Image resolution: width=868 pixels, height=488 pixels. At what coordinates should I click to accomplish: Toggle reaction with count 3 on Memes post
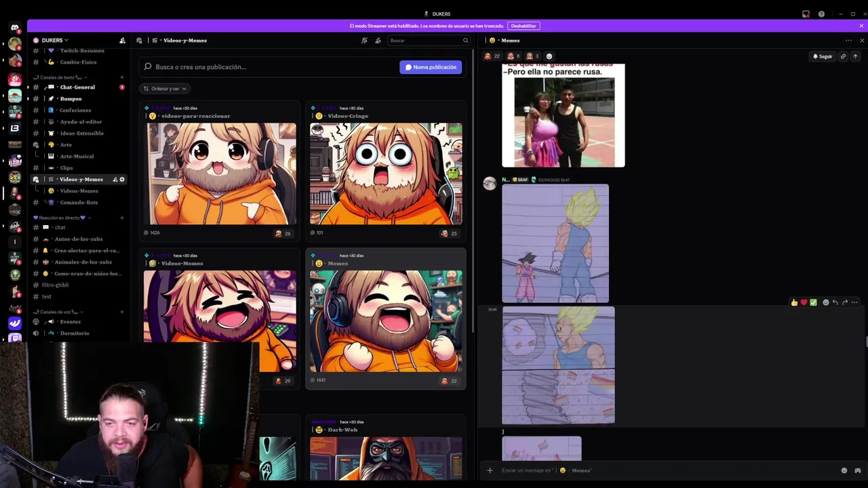pos(532,56)
